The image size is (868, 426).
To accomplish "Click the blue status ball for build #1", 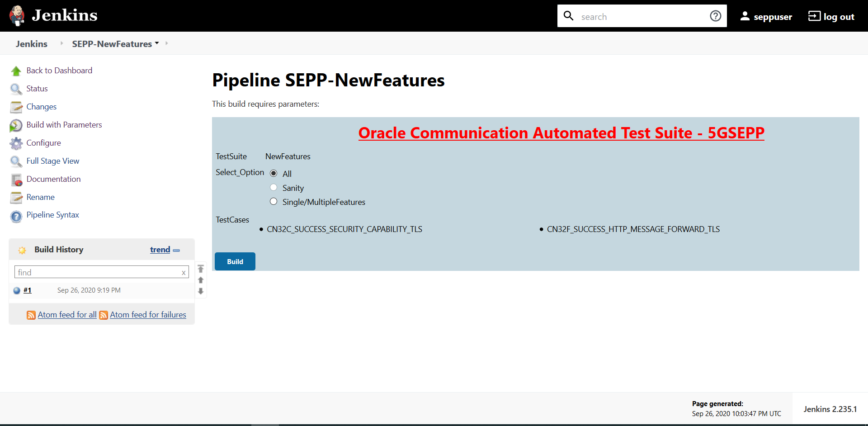I will tap(17, 291).
